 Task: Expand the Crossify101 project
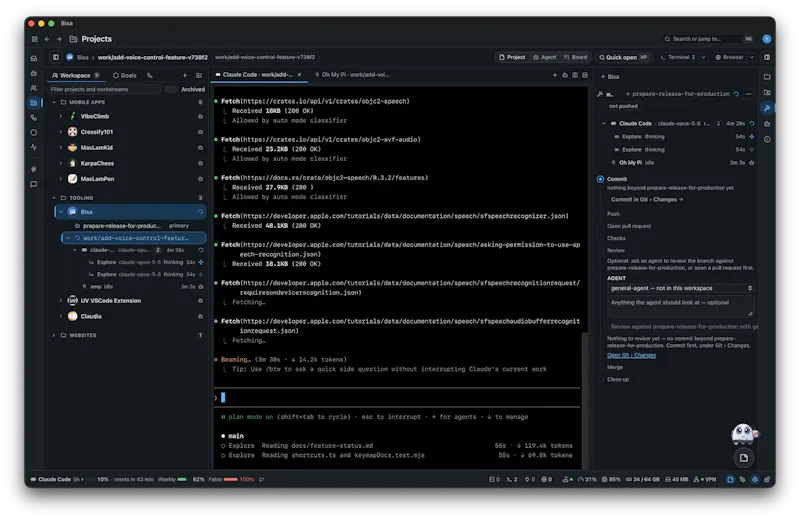point(61,132)
